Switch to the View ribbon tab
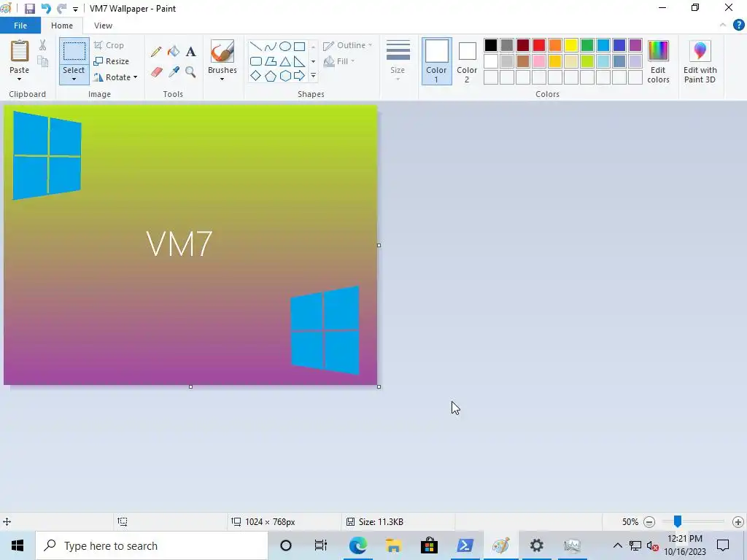This screenshot has height=560, width=747. pos(103,26)
